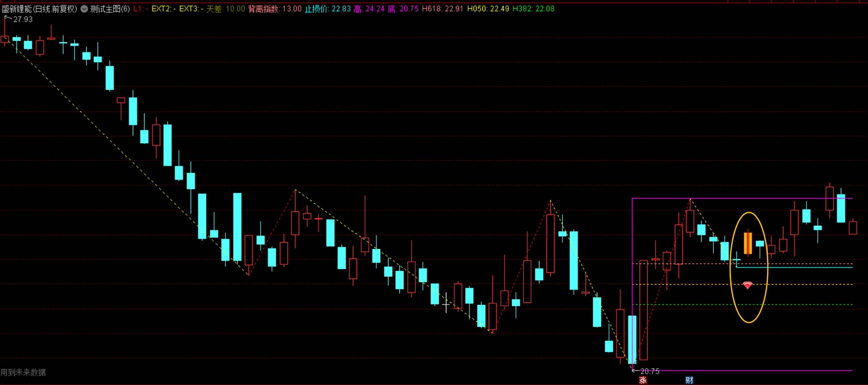Click the EXT3 indicator label
The height and width of the screenshot is (385, 868).
click(x=191, y=9)
